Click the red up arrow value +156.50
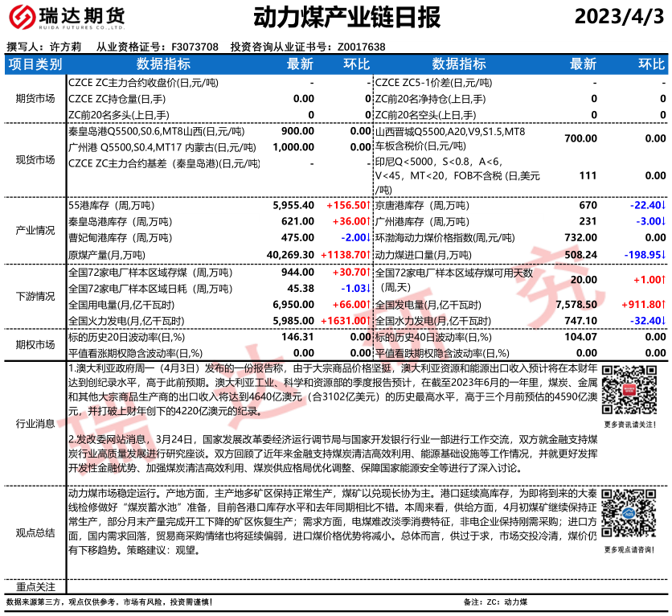The width and height of the screenshot is (672, 616). pyautogui.click(x=347, y=205)
